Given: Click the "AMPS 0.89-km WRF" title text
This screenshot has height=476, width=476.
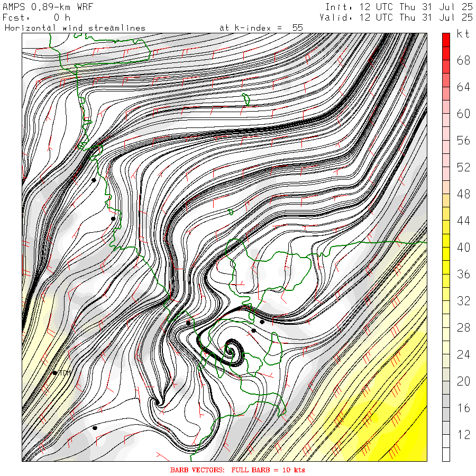Looking at the screenshot, I should (48, 7).
